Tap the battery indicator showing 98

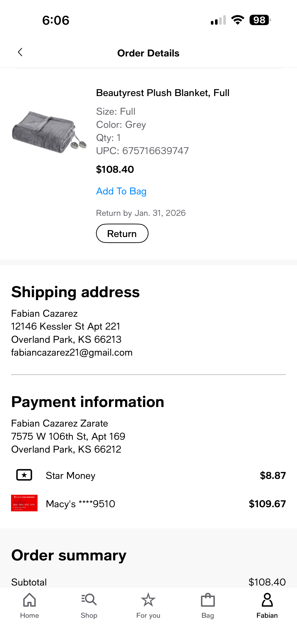tap(260, 20)
